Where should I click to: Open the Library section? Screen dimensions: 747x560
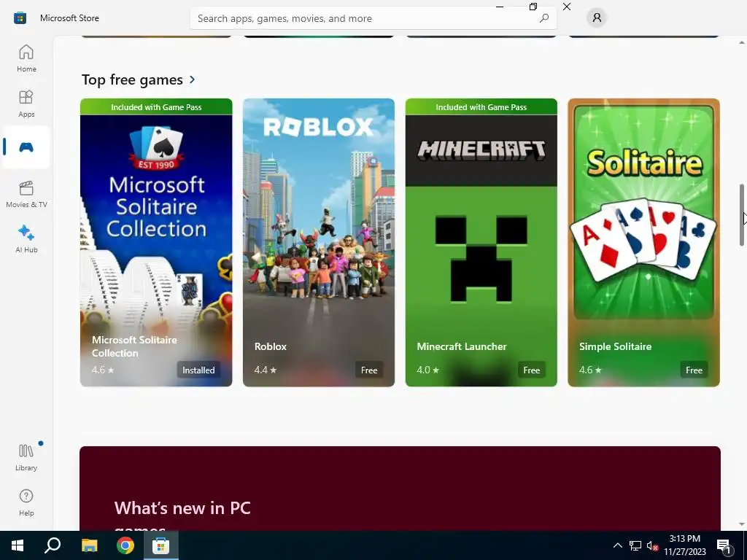(26, 457)
